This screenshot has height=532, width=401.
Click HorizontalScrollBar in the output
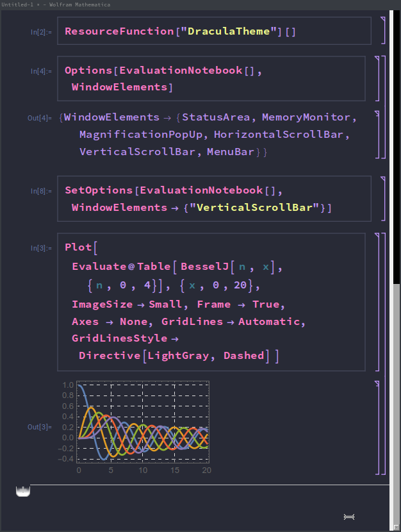pos(279,135)
